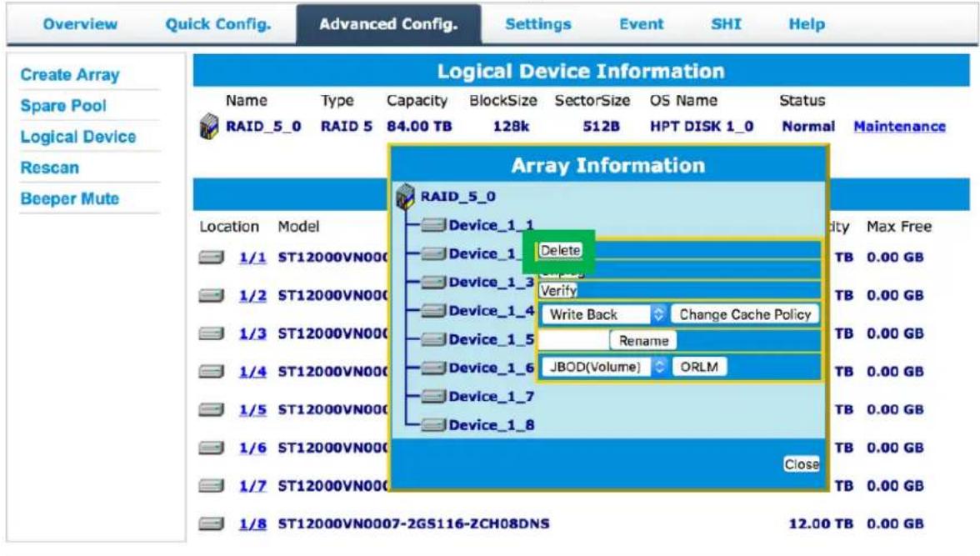Click disk icon for location 1/5
This screenshot has width=980, height=556.
212,409
